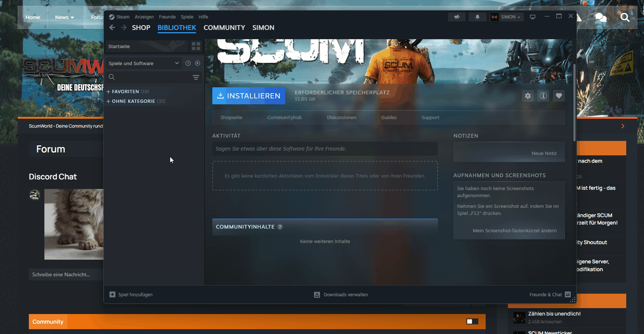Open game settings gear icon
The image size is (644, 334).
(528, 96)
